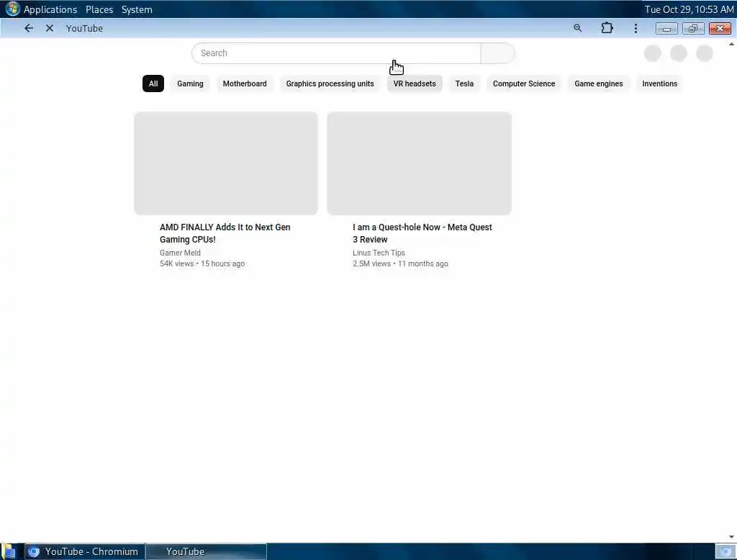737x560 pixels.
Task: Switch to YouTube - Chromium taskbar entry
Action: tap(85, 551)
